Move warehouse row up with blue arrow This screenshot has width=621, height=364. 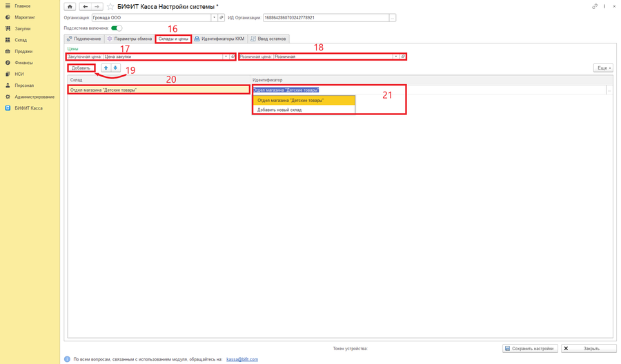[106, 68]
